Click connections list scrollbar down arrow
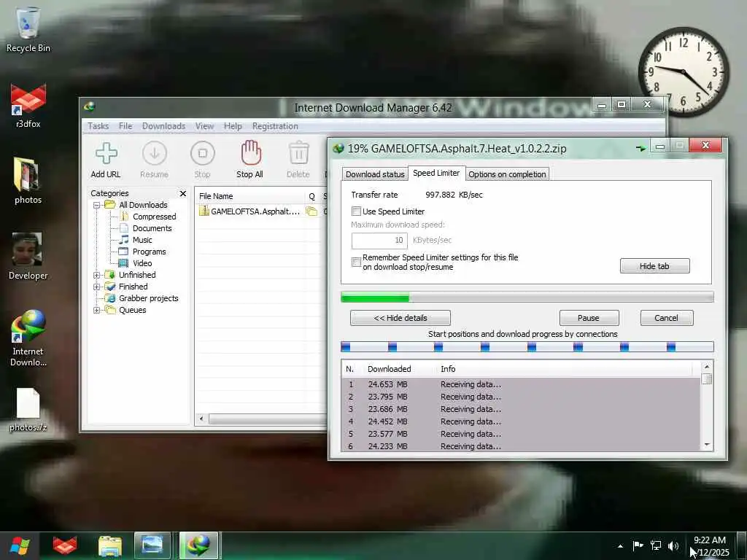The width and height of the screenshot is (747, 560). pyautogui.click(x=707, y=445)
